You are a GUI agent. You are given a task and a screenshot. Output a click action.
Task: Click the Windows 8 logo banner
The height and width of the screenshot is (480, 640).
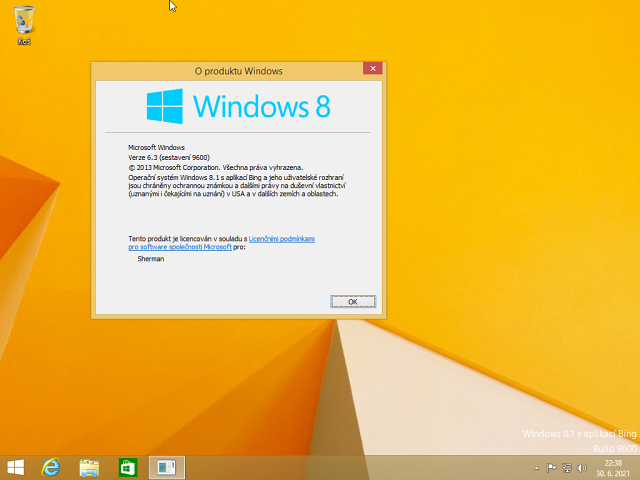pyautogui.click(x=238, y=106)
